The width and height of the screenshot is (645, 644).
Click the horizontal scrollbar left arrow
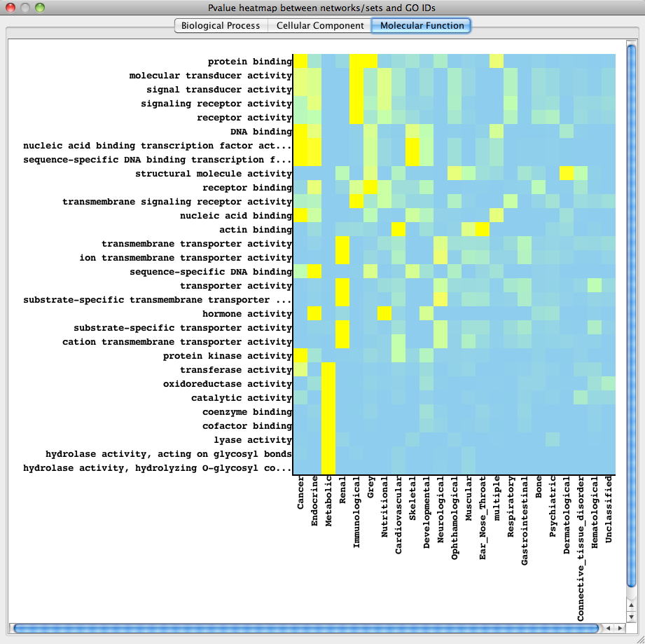[609, 628]
